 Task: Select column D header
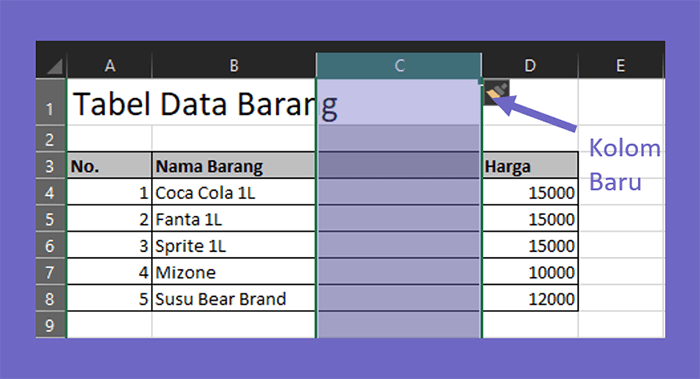coord(530,66)
